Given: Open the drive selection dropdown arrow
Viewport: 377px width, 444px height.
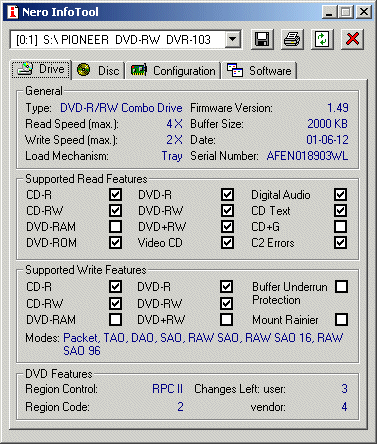Looking at the screenshot, I should 233,39.
